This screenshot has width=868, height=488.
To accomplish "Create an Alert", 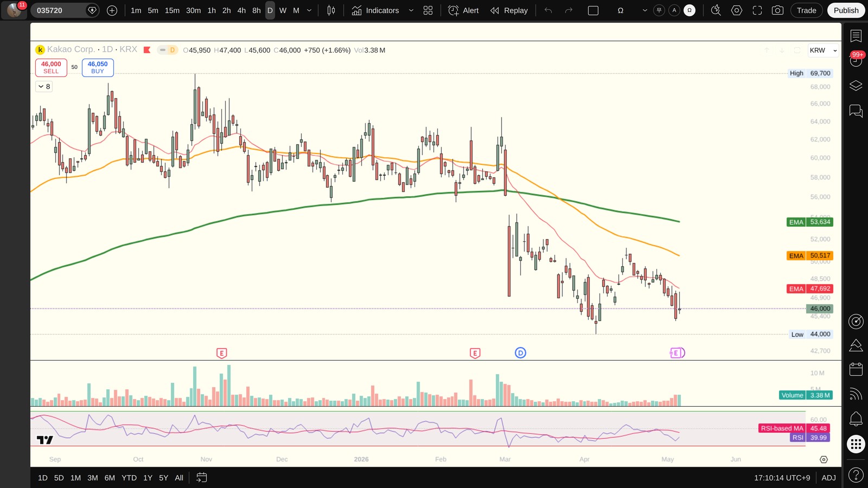I will tap(464, 10).
